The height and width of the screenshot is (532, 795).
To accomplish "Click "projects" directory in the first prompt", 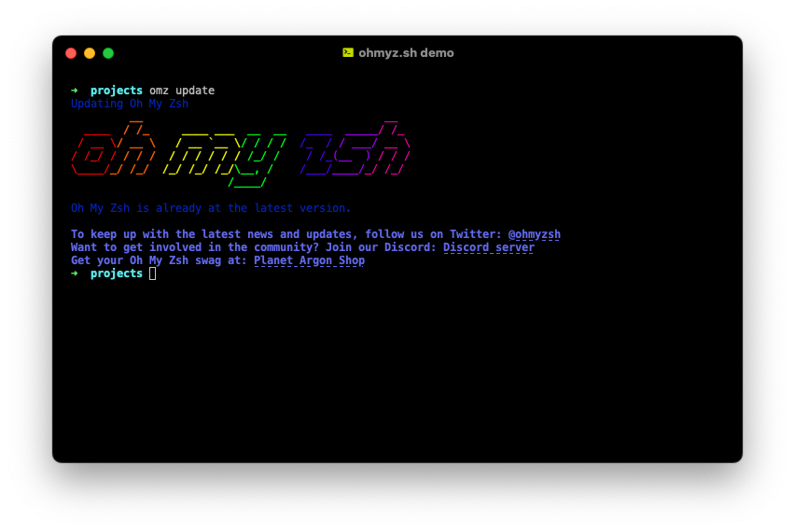I will [x=117, y=91].
